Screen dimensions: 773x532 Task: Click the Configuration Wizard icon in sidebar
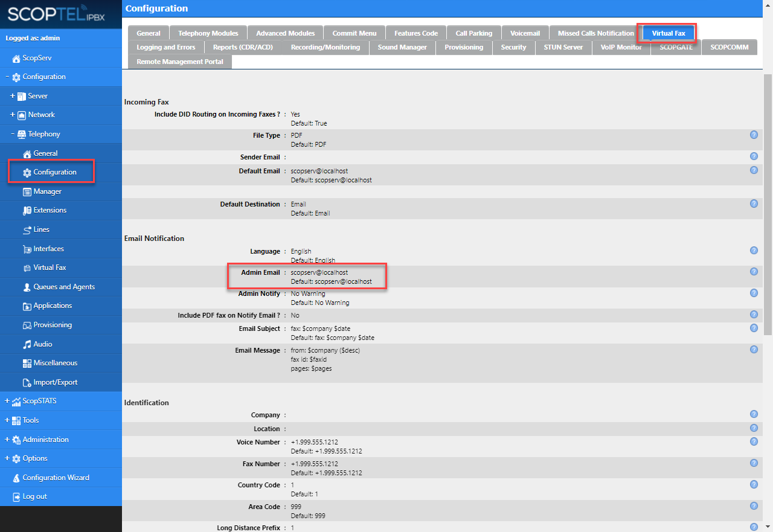pos(16,478)
